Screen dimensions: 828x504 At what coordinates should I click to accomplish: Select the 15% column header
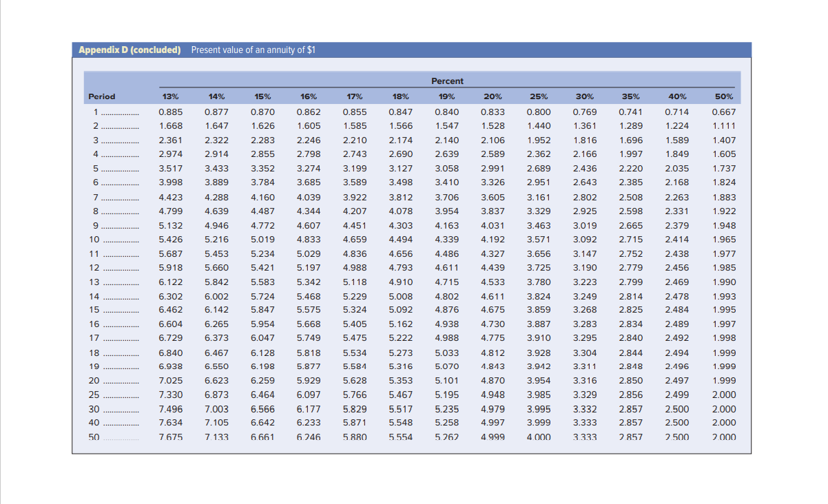point(262,96)
